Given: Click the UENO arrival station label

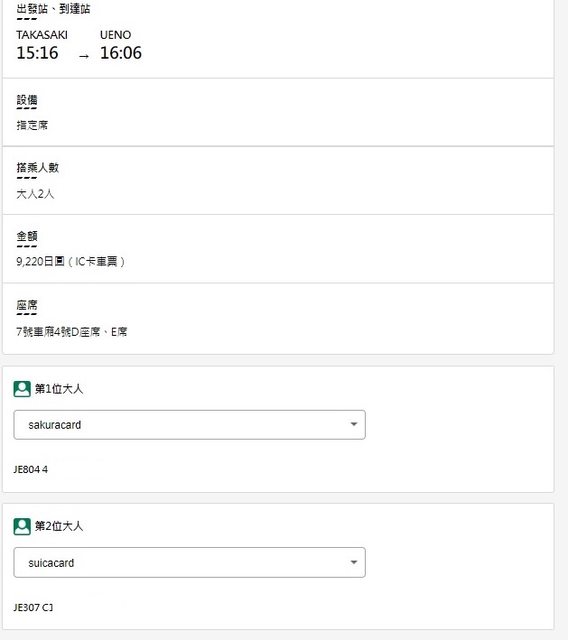Looking at the screenshot, I should [x=115, y=35].
